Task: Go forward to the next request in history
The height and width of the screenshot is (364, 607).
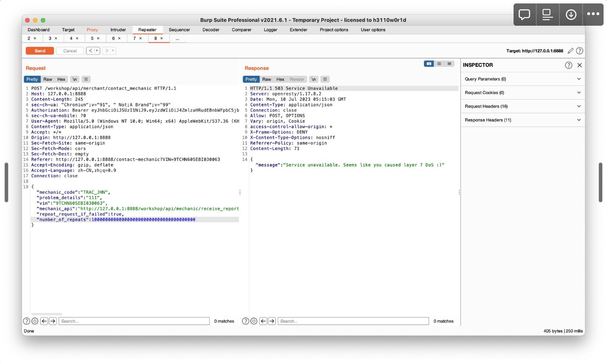Action: [106, 51]
